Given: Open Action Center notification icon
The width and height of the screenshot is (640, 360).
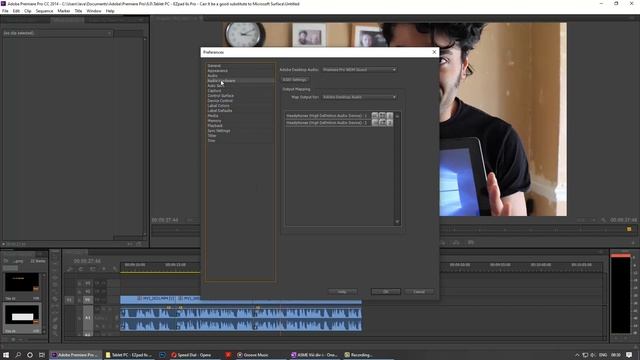Looking at the screenshot, I should pos(629,355).
